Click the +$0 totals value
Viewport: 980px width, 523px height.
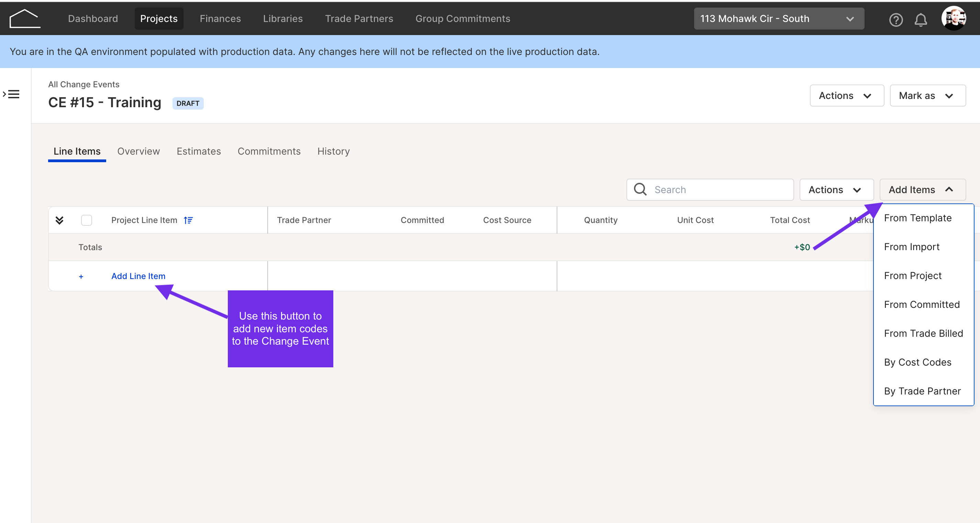[x=802, y=247]
